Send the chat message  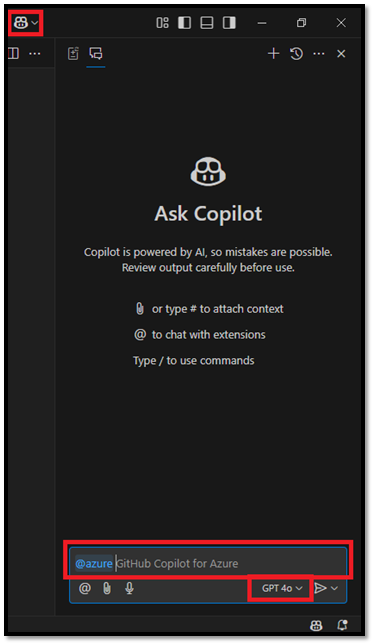(x=320, y=588)
